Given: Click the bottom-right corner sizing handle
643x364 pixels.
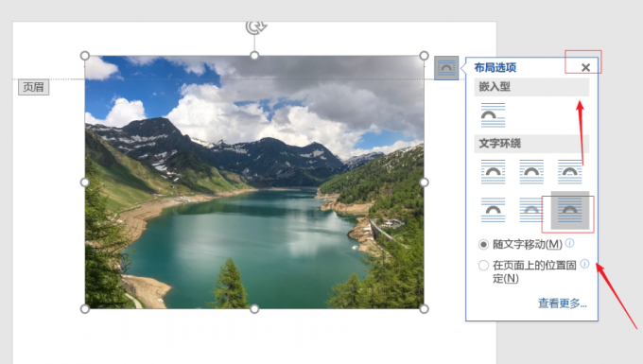Looking at the screenshot, I should pos(424,308).
